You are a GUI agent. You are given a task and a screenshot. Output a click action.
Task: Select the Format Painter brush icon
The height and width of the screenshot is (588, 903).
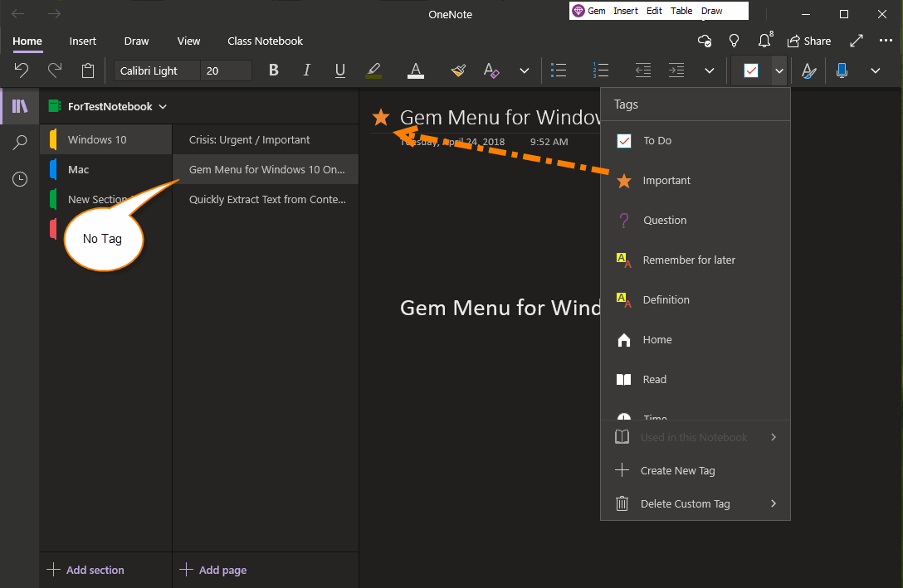coord(458,70)
